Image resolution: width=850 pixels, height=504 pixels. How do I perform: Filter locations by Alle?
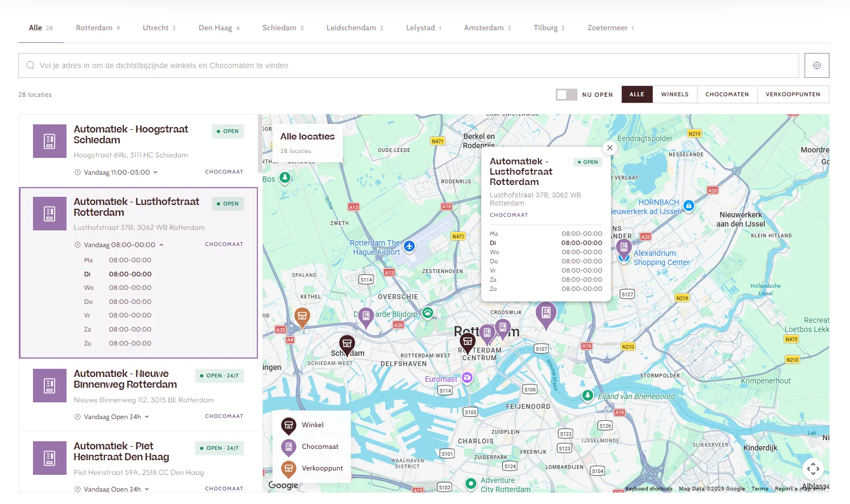point(637,94)
